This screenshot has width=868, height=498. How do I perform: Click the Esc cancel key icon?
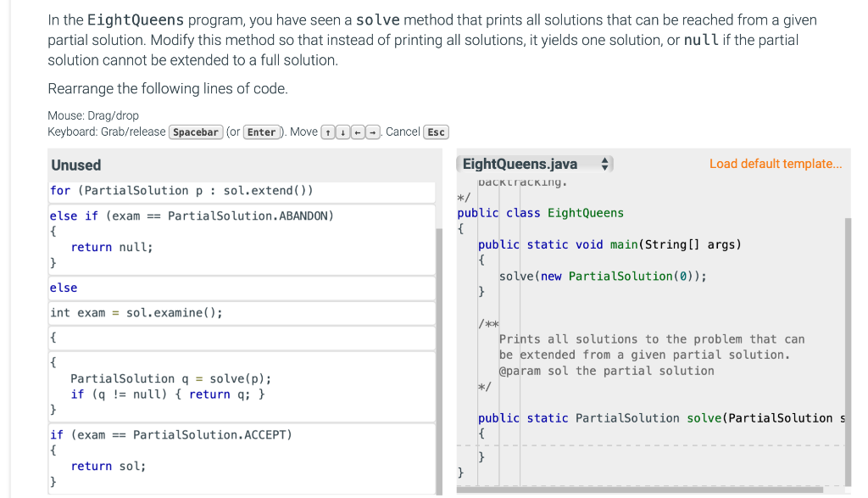tap(435, 131)
